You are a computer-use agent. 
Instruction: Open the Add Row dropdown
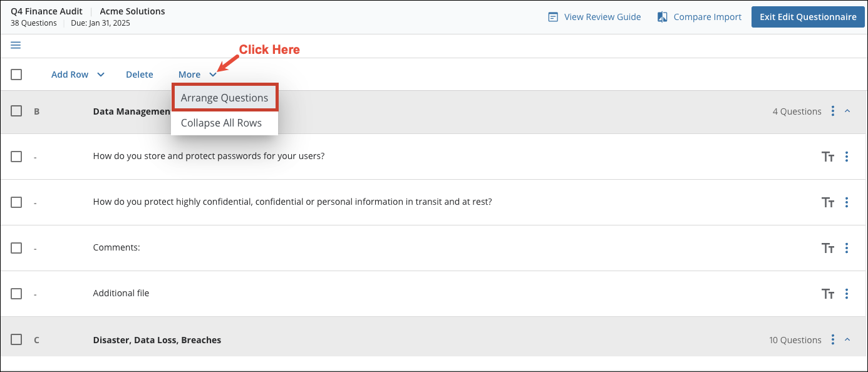[76, 74]
